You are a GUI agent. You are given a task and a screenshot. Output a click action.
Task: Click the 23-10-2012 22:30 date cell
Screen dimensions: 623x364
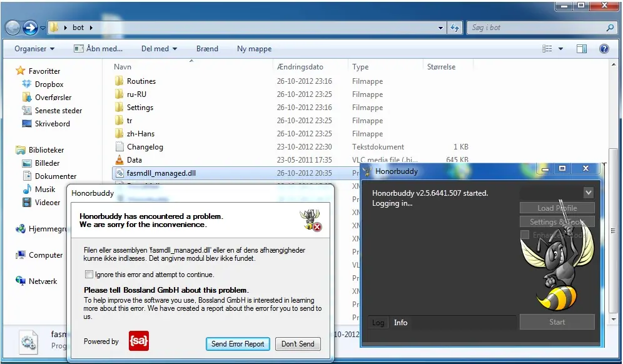(305, 146)
